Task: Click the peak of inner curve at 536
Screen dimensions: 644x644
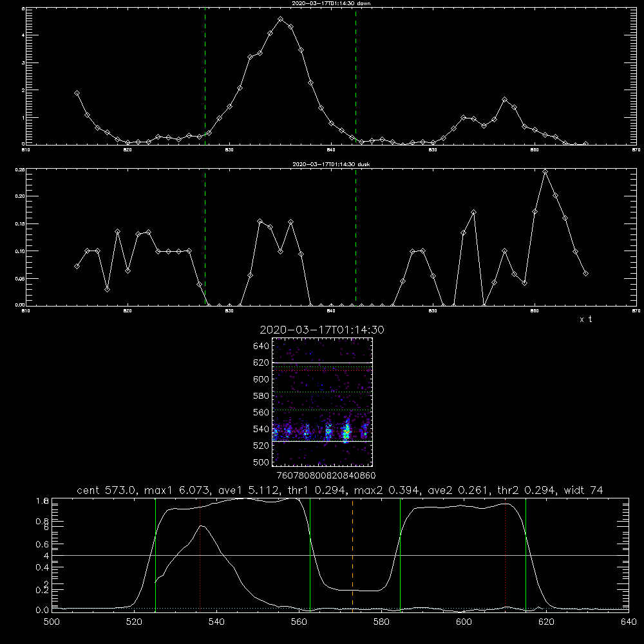Action: click(201, 526)
